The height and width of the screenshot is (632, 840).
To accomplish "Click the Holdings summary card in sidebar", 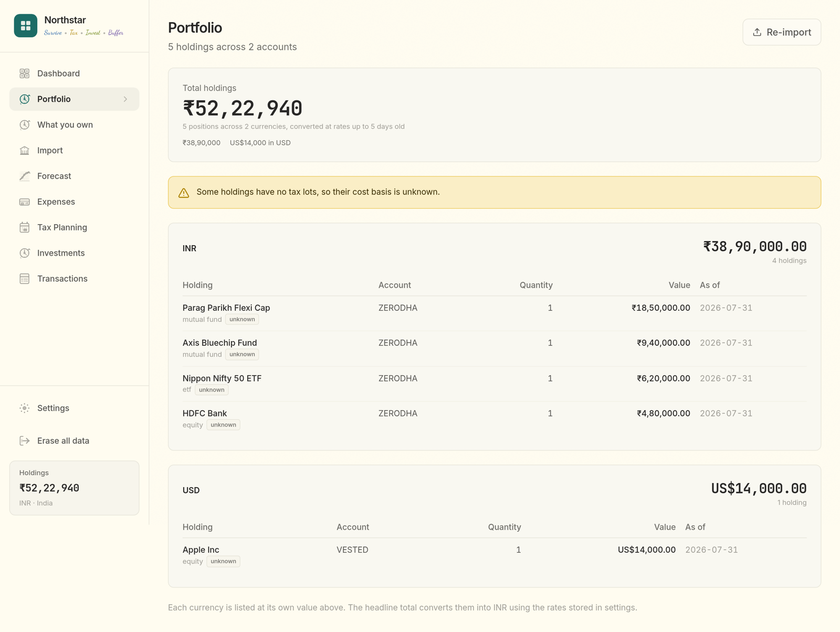I will (75, 488).
